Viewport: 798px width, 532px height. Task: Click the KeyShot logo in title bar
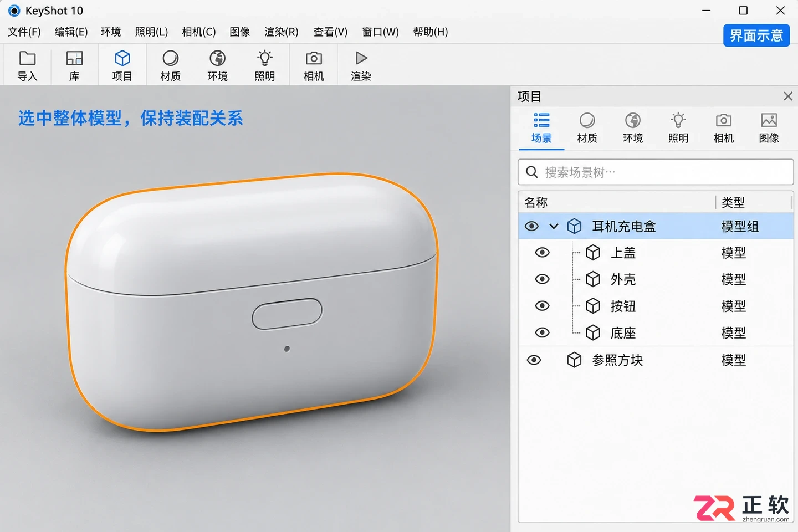14,11
